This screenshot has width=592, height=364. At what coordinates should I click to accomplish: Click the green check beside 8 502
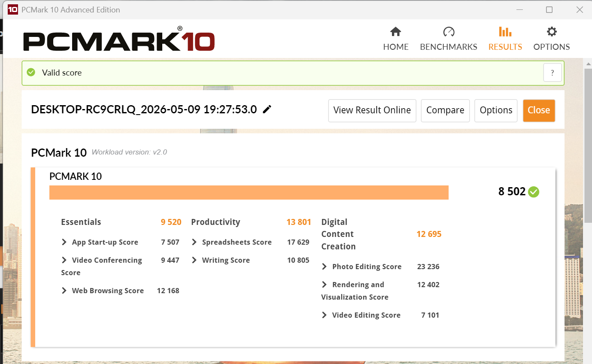point(534,192)
